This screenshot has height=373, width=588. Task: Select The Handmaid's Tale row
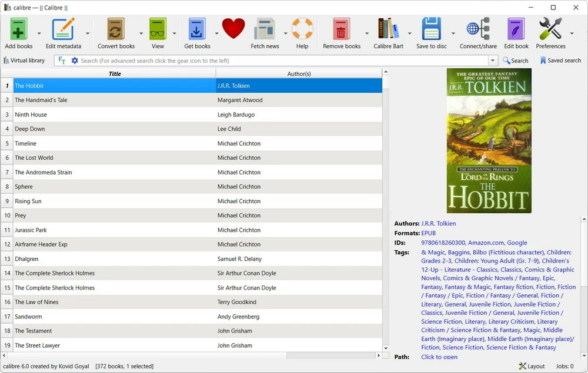click(198, 100)
